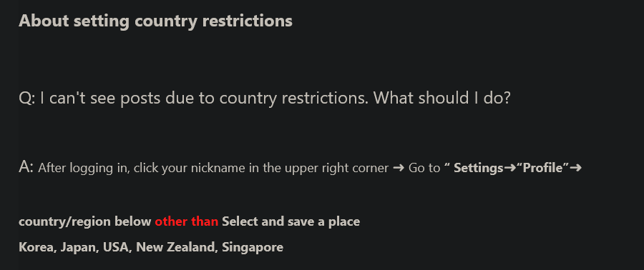Click the arrow after 'upper right corner'

tap(399, 168)
